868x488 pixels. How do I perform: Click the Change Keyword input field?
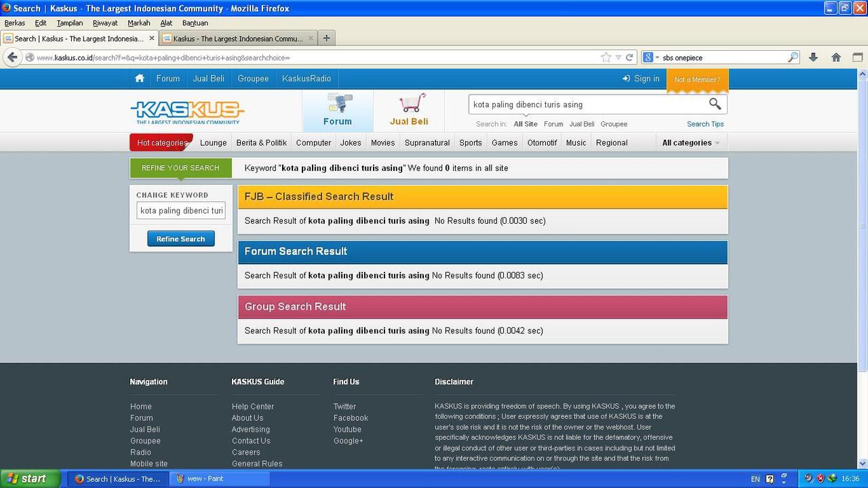tap(181, 211)
